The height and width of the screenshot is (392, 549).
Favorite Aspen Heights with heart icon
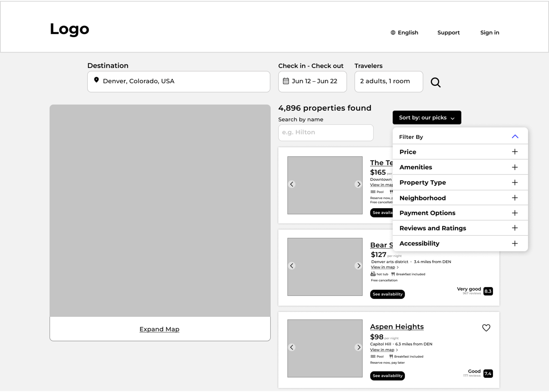[486, 328]
